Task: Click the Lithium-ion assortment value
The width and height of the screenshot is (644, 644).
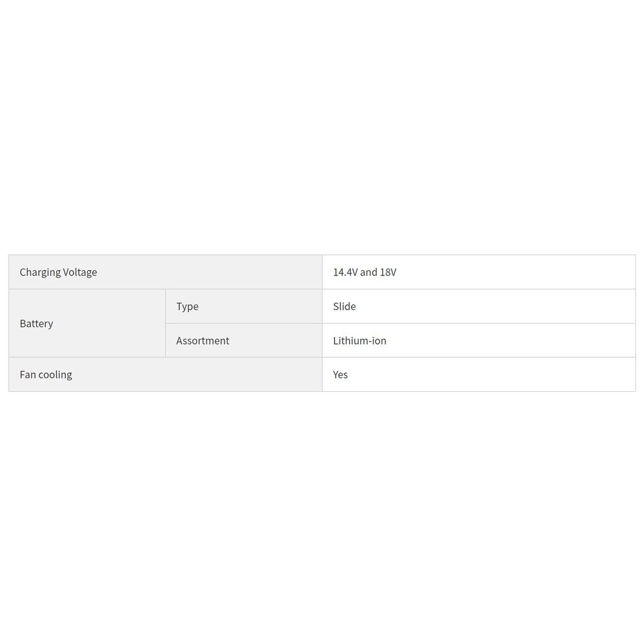Action: click(359, 340)
